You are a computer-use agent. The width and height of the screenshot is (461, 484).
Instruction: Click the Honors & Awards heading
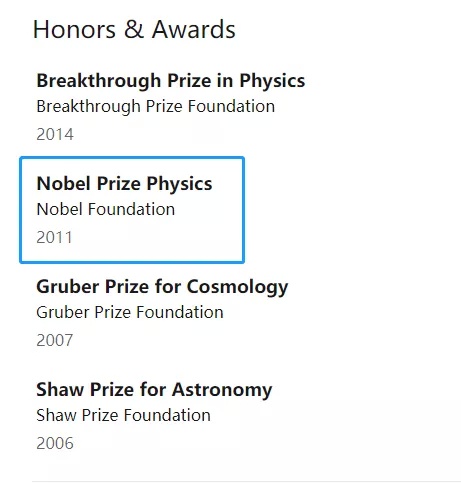[134, 29]
